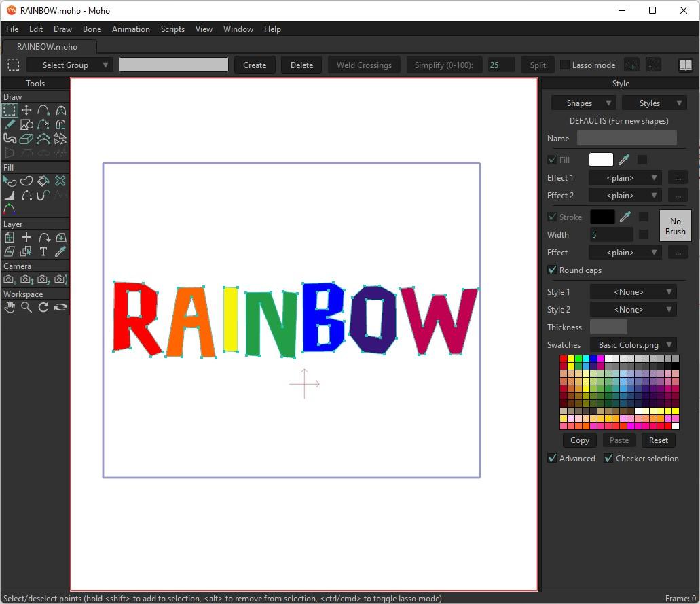The height and width of the screenshot is (604, 700).
Task: Choose the Scatter Brush tool
Action: click(x=60, y=139)
